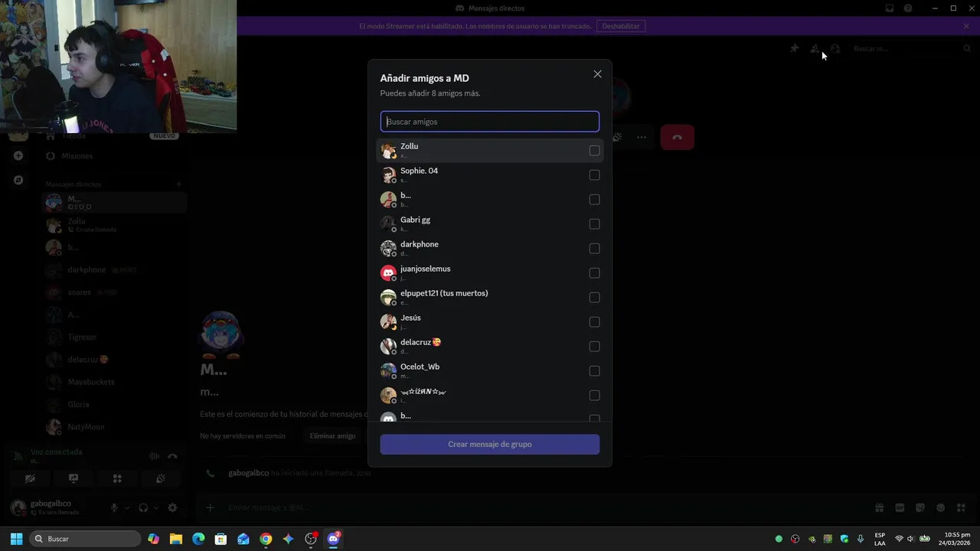This screenshot has height=551, width=980.
Task: Hang up with the red call button
Action: coord(678,137)
